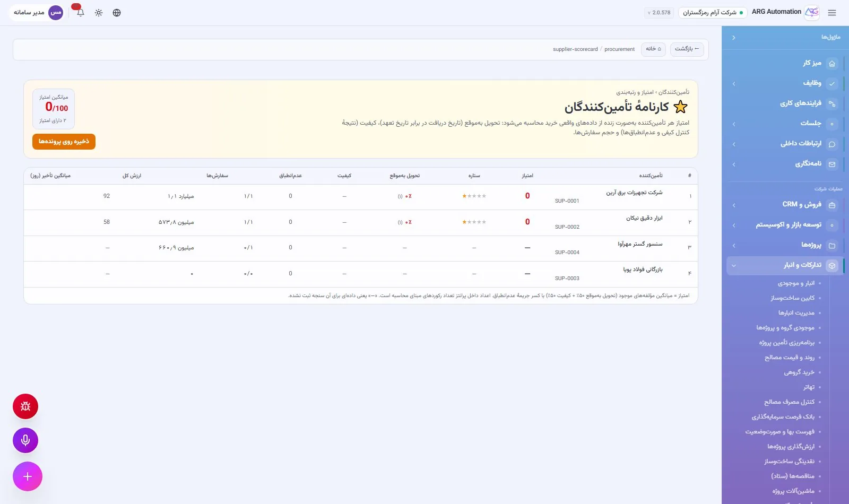Viewport: 849px width, 504px height.
Task: Click the میز کار home icon
Action: point(832,63)
